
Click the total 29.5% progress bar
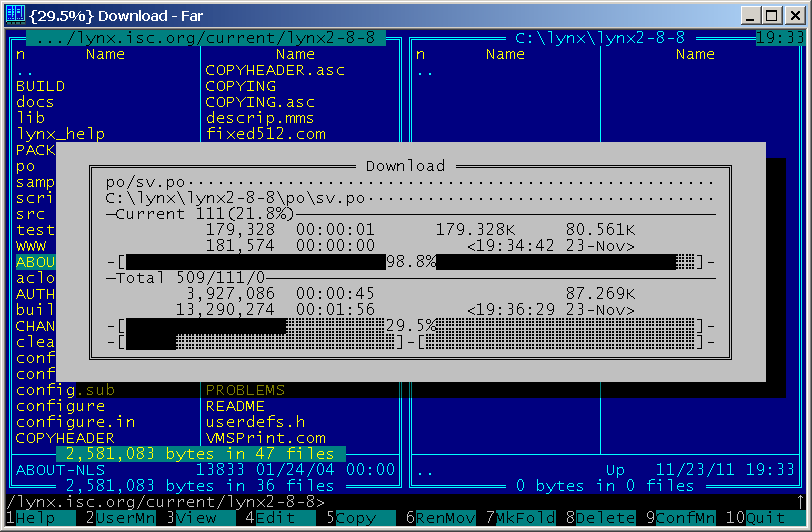pos(411,326)
